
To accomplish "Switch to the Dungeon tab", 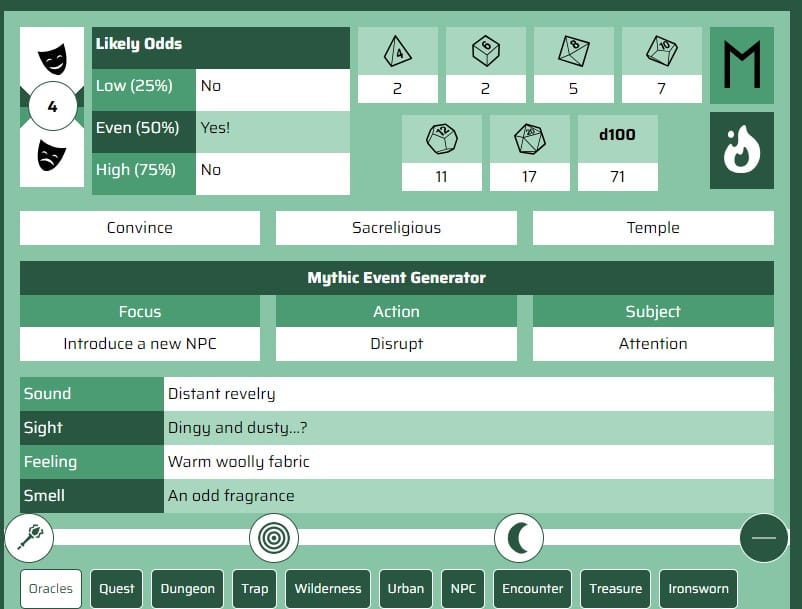I will (x=187, y=589).
